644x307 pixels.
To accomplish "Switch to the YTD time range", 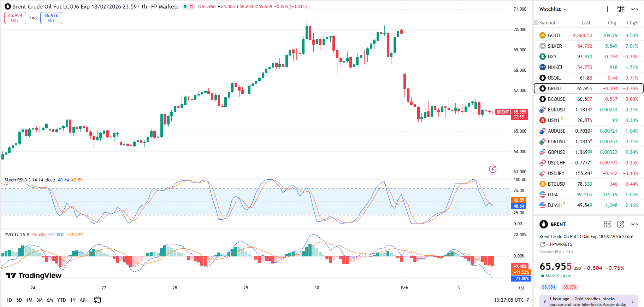I will point(61,300).
